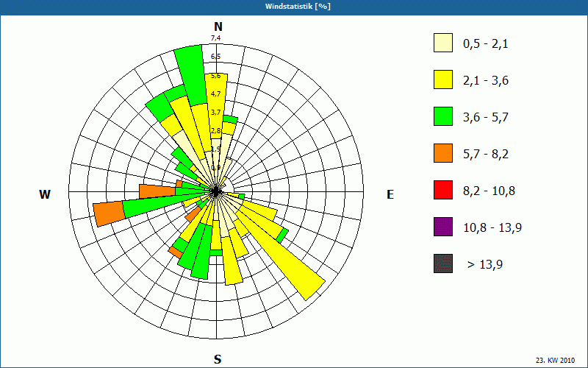
Task: Click the S compass label
Action: click(218, 359)
